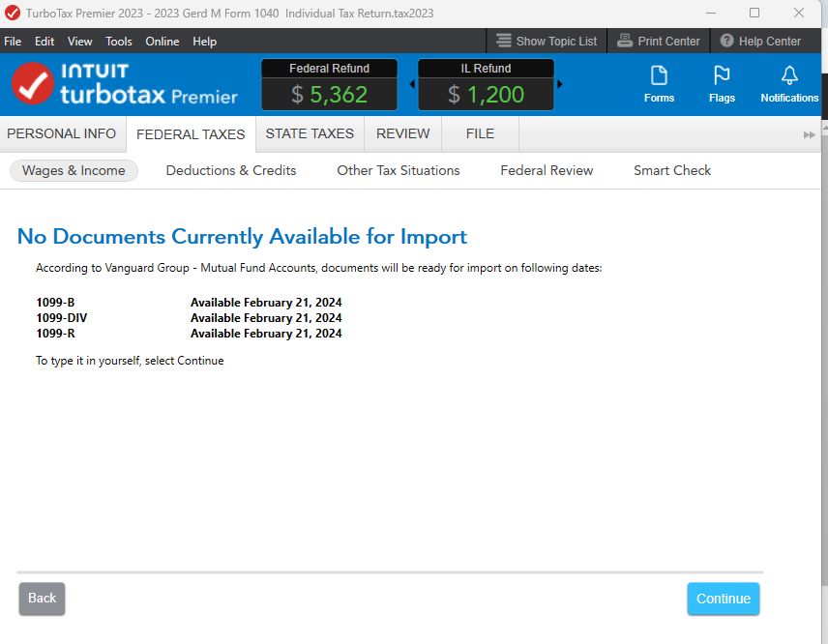
Task: Click the Continue button
Action: point(723,599)
